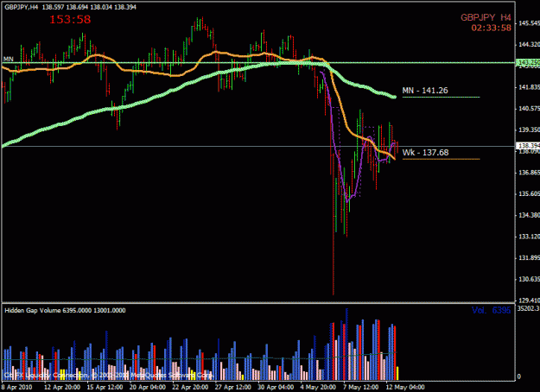This screenshot has width=540, height=392.
Task: Click the 134.380 price axis value
Action: (529, 216)
